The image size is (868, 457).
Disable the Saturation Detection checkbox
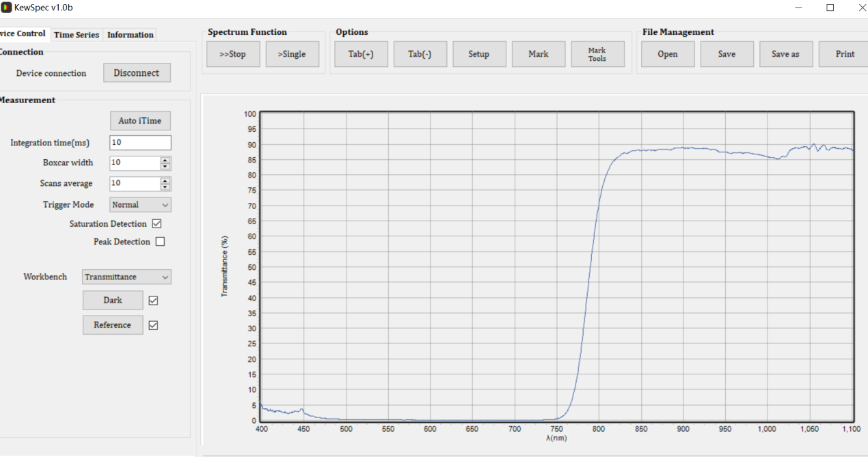click(157, 224)
